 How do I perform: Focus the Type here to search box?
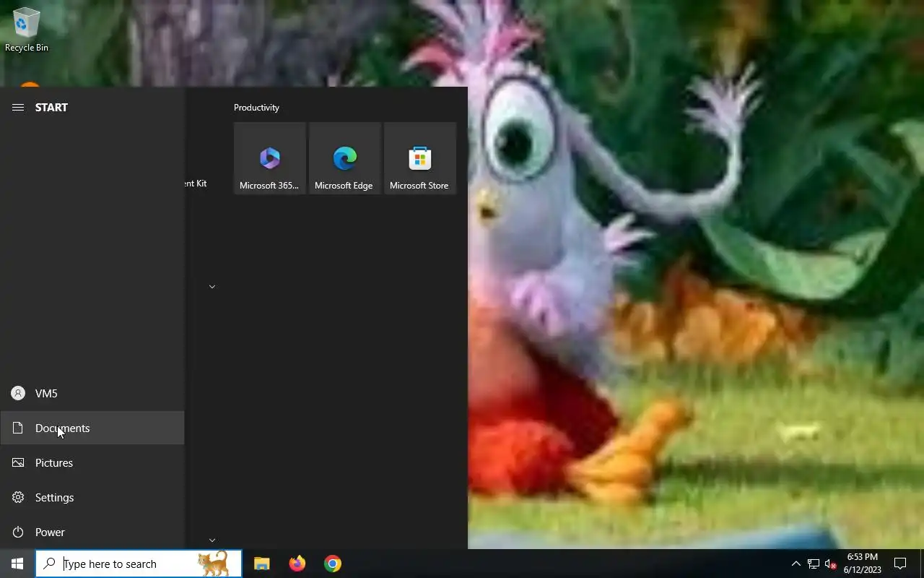(139, 564)
